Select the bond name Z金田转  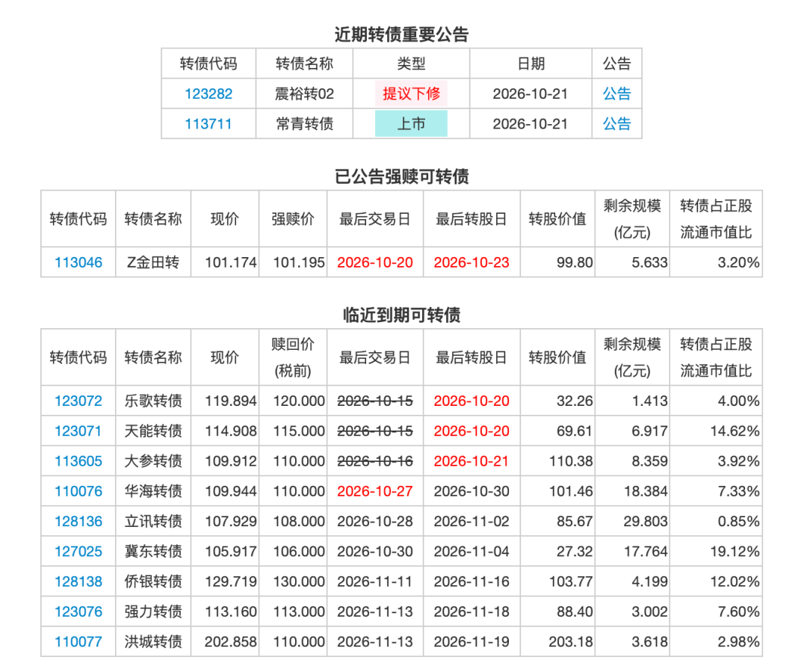click(153, 262)
